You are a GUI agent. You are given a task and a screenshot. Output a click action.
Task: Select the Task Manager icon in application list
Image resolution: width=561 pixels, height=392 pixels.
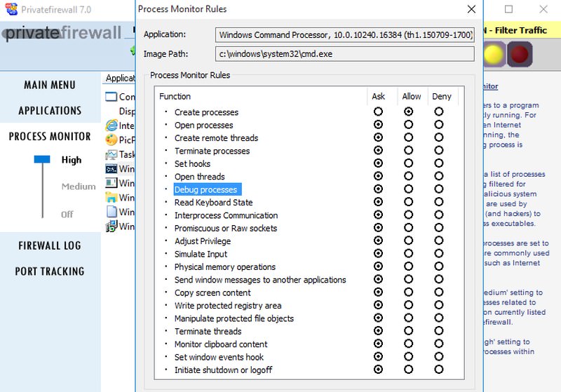pyautogui.click(x=111, y=154)
